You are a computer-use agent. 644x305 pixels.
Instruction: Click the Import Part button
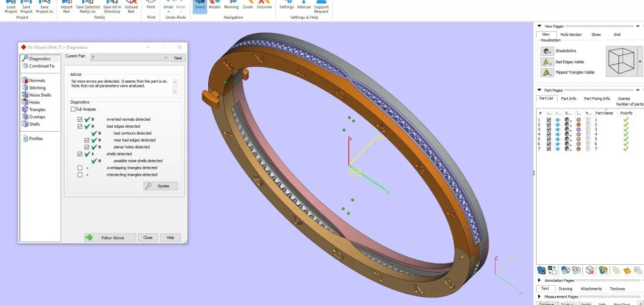pyautogui.click(x=67, y=6)
